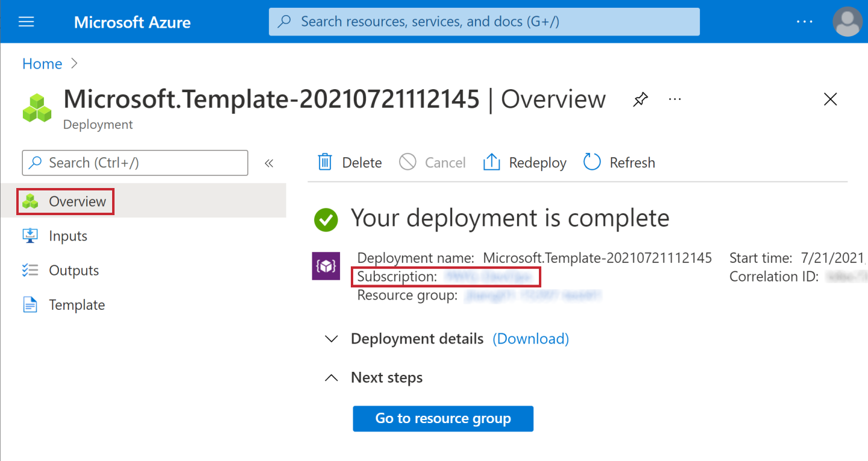Open the Inputs menu item
Viewport: 868px width, 461px height.
pyautogui.click(x=68, y=236)
